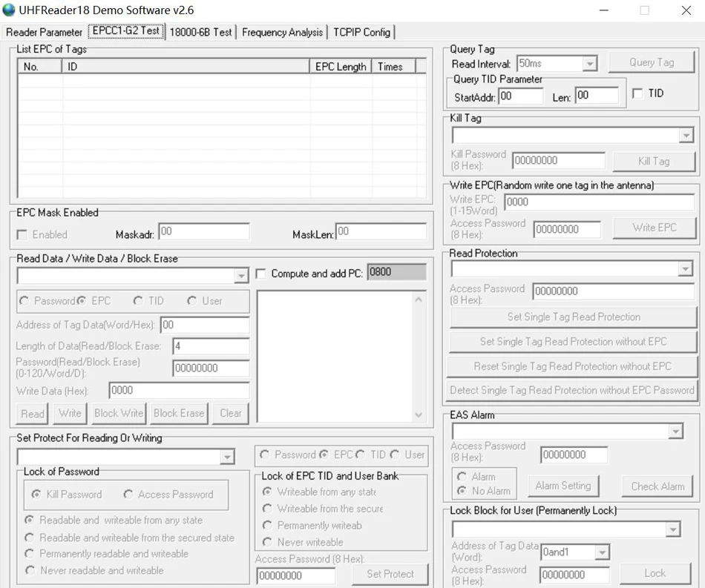This screenshot has height=588, width=705.
Task: Click the StartAddr input field
Action: (x=521, y=96)
